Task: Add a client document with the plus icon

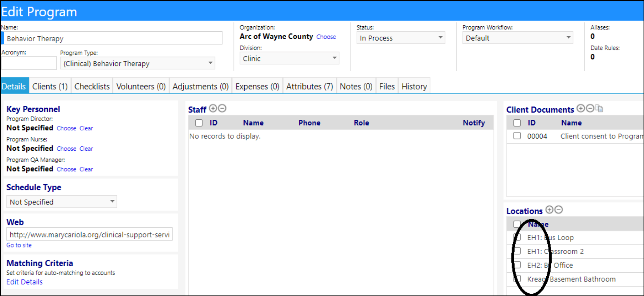Action: click(581, 108)
